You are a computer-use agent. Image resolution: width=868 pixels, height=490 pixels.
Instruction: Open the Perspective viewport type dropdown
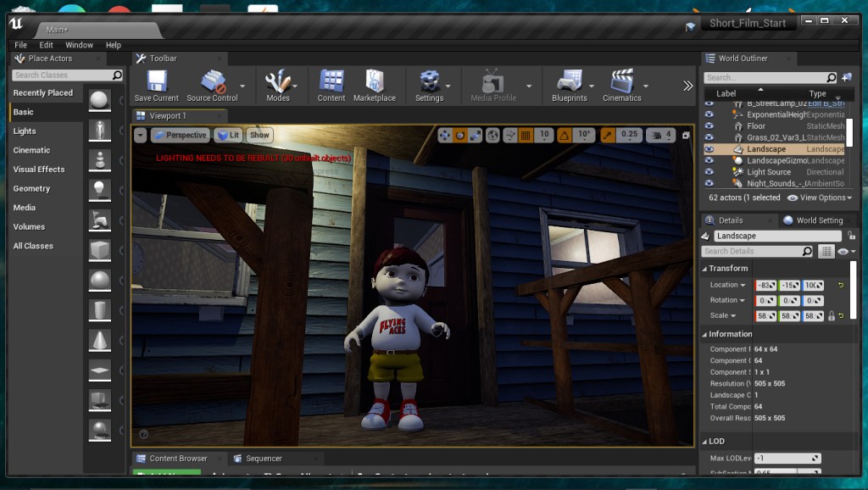pyautogui.click(x=180, y=135)
